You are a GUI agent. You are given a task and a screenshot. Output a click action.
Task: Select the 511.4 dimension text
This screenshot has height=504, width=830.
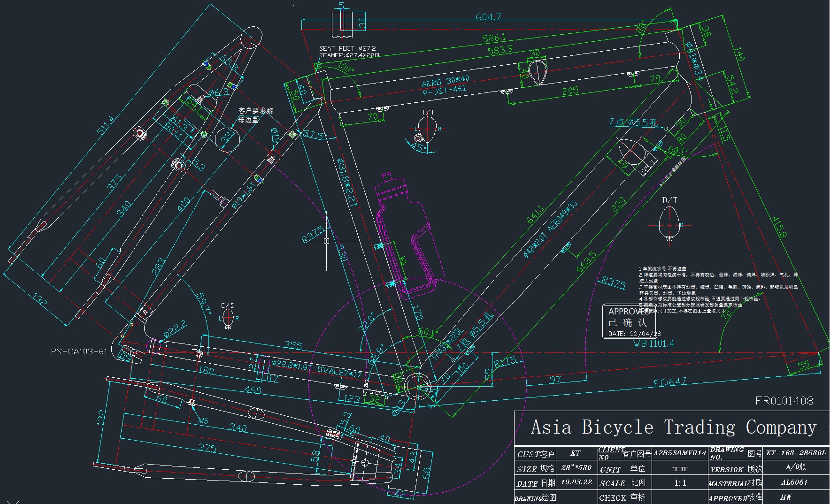[106, 125]
